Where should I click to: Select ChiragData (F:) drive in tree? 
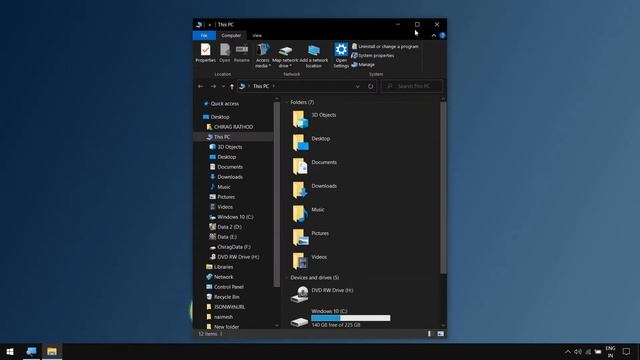tap(230, 247)
